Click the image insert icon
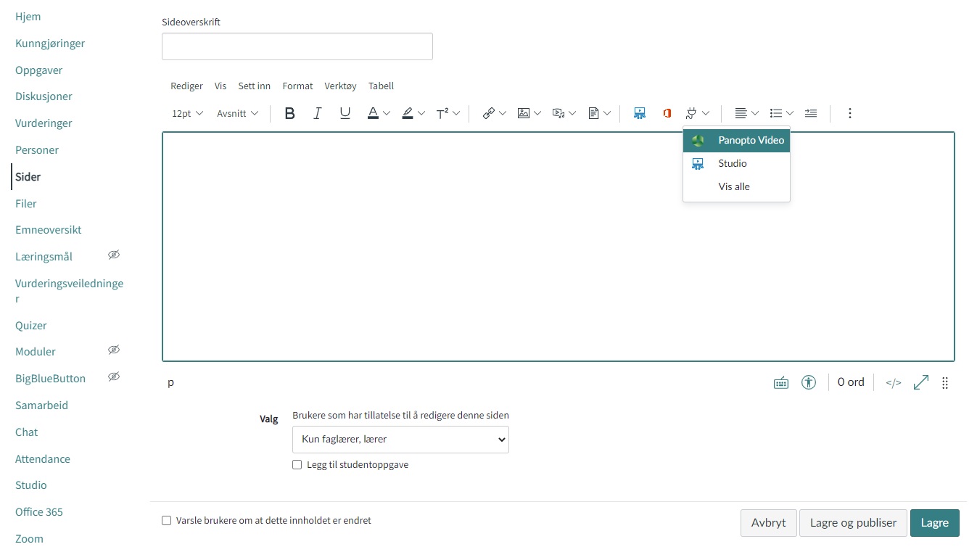 [524, 113]
